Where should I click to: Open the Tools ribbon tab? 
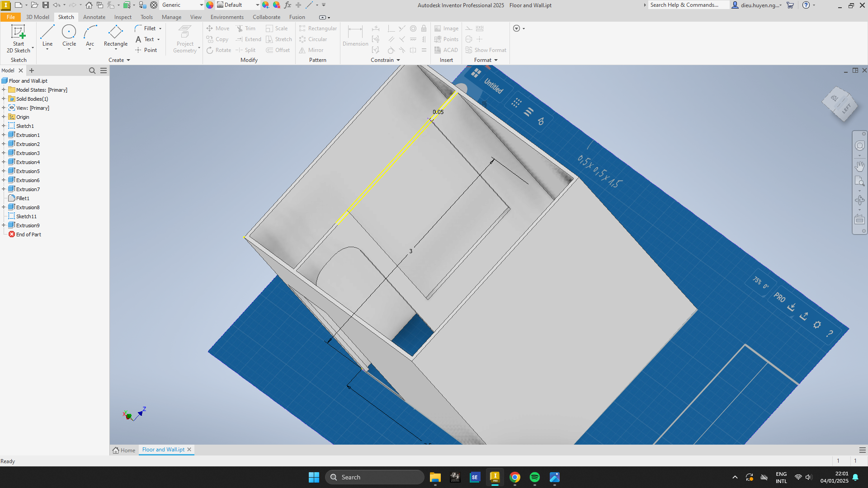pyautogui.click(x=146, y=17)
